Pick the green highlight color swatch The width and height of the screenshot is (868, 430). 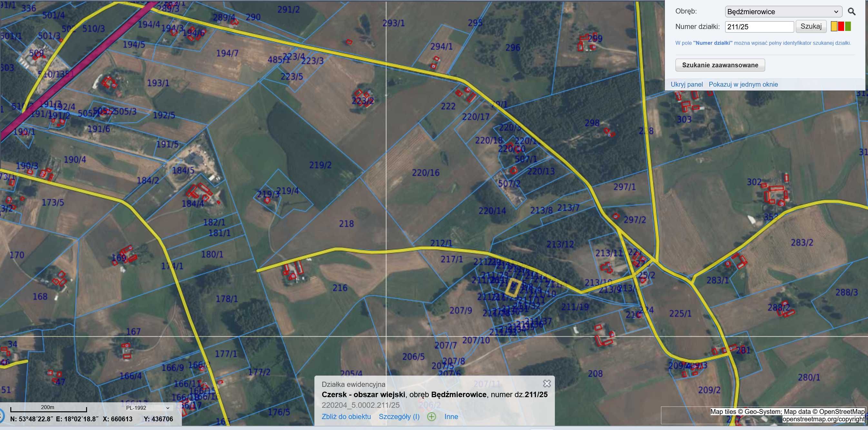[848, 26]
